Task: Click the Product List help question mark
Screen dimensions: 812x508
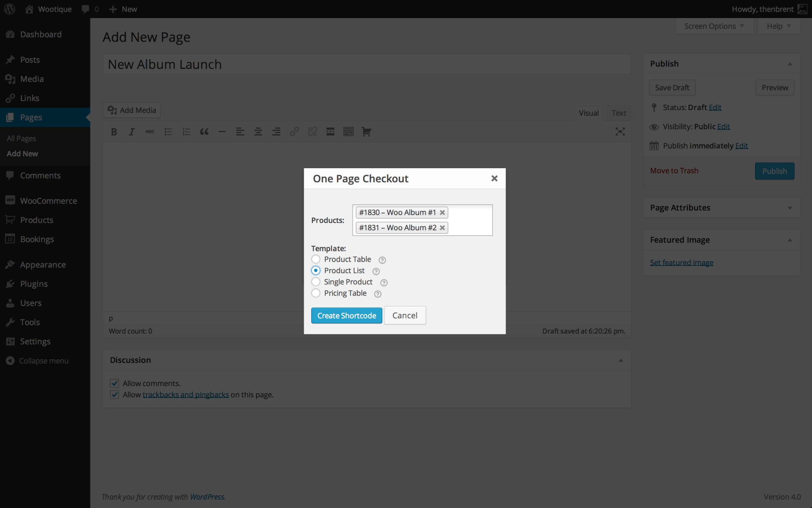Action: pyautogui.click(x=376, y=271)
